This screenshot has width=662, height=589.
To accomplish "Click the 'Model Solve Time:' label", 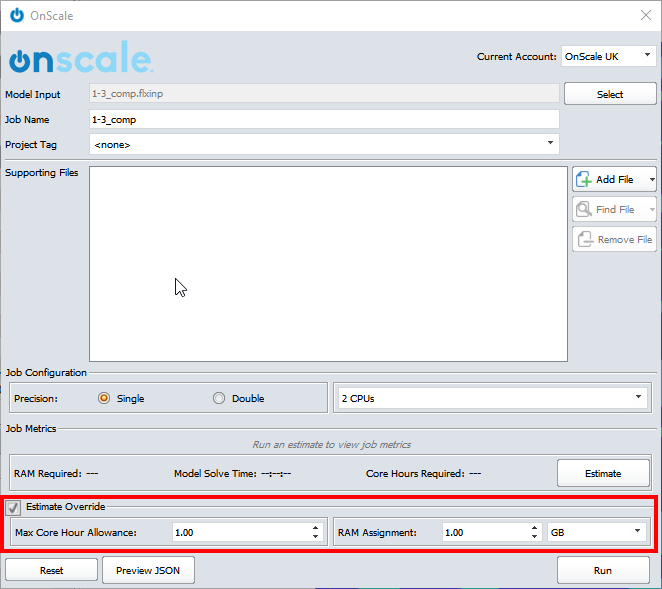I will tap(215, 473).
